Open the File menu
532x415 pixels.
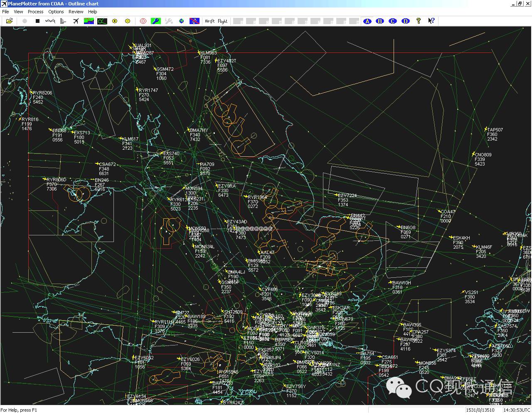[x=5, y=12]
